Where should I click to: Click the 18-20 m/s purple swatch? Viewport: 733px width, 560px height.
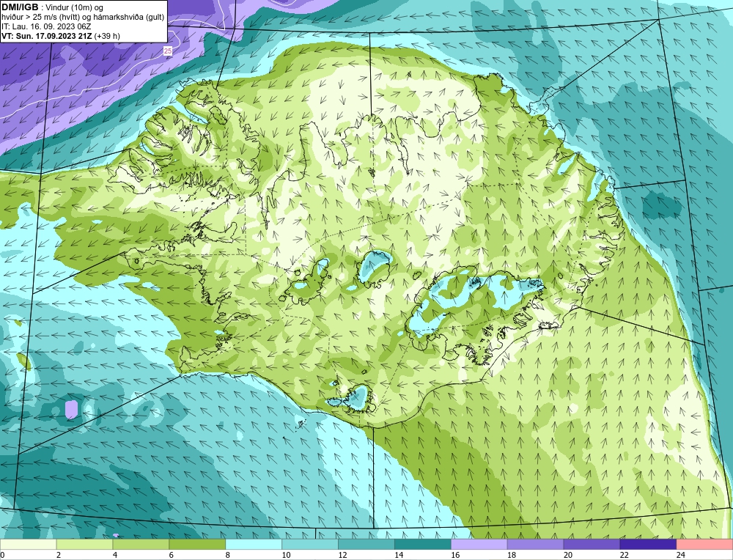[535, 545]
